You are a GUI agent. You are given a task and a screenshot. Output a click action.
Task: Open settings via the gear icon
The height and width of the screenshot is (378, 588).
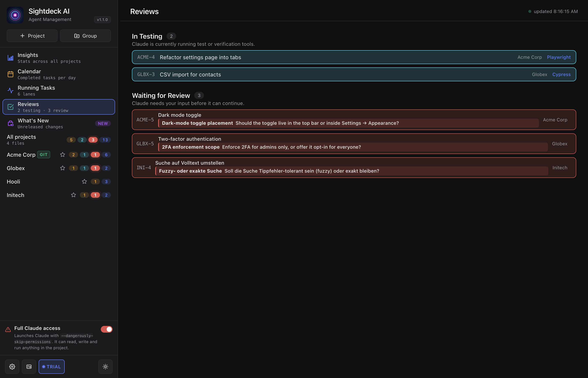12,367
